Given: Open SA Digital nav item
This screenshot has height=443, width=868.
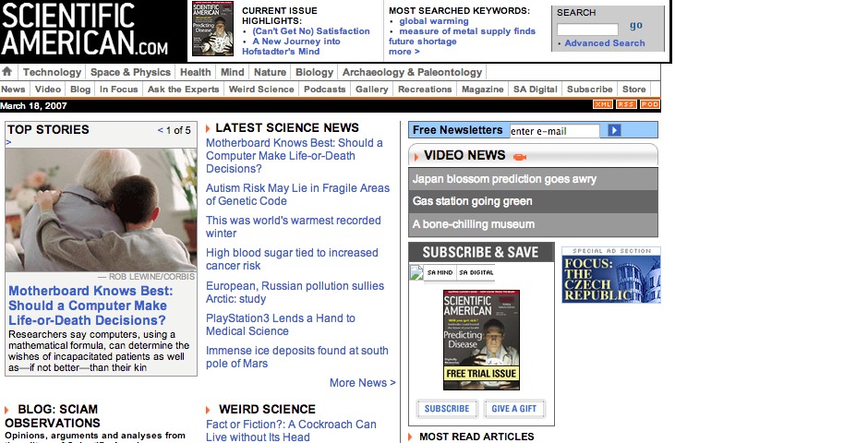Looking at the screenshot, I should tap(536, 89).
